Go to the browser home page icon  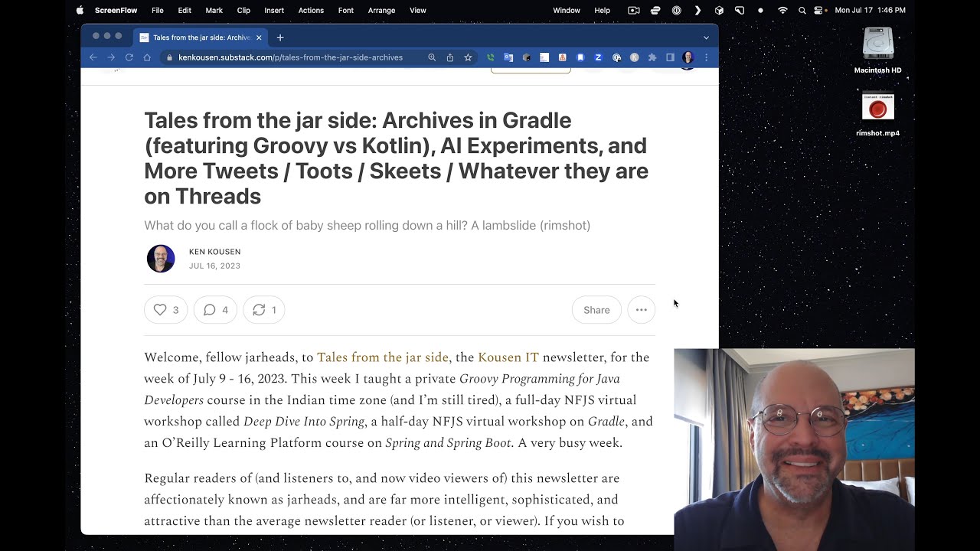[x=147, y=57]
